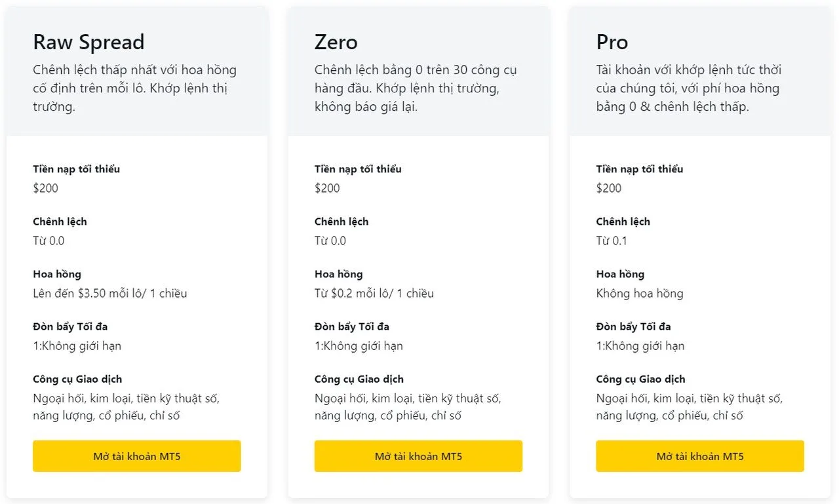The image size is (839, 504).
Task: Click the 'Không hoa hồng' value
Action: tap(639, 293)
